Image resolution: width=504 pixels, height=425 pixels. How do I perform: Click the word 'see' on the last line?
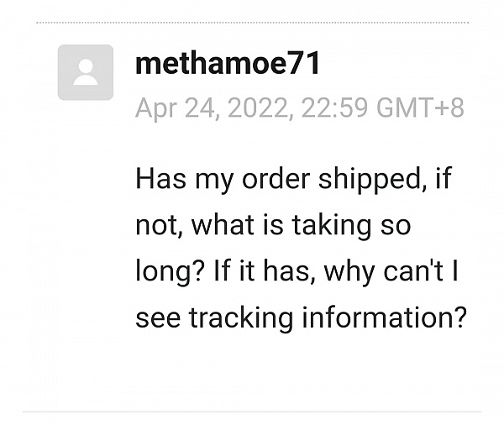pos(158,318)
